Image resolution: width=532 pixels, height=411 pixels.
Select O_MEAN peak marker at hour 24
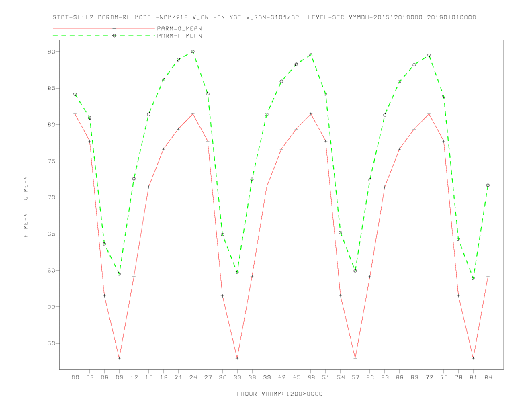click(193, 114)
